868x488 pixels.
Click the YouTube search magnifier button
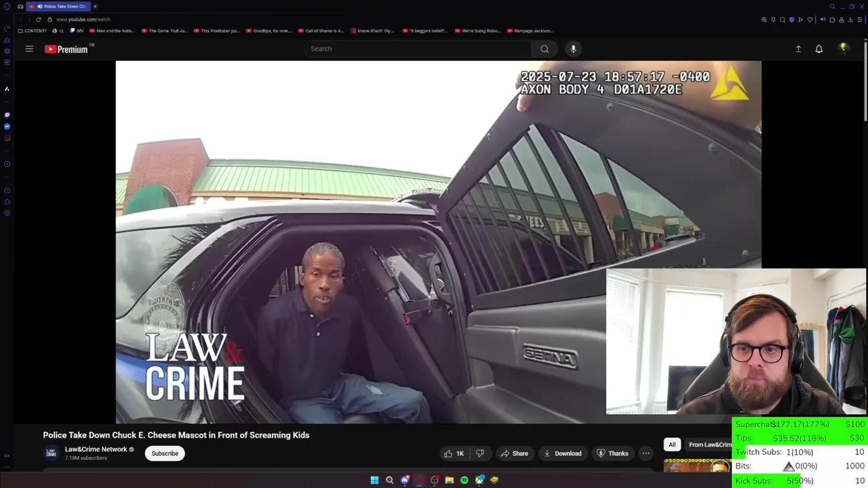click(545, 49)
